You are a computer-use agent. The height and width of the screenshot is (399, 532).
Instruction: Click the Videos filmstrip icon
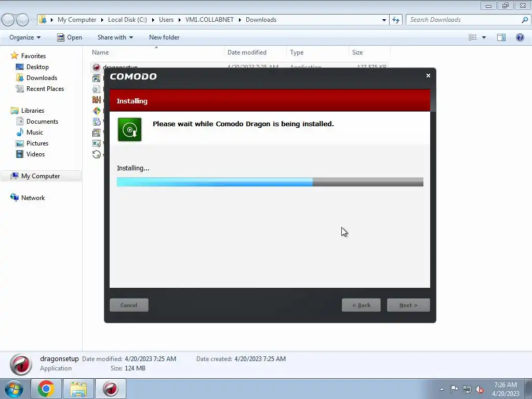[x=20, y=154]
